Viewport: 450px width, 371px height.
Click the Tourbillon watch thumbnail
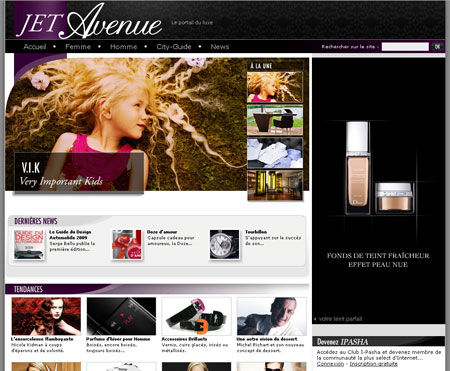[x=224, y=244]
